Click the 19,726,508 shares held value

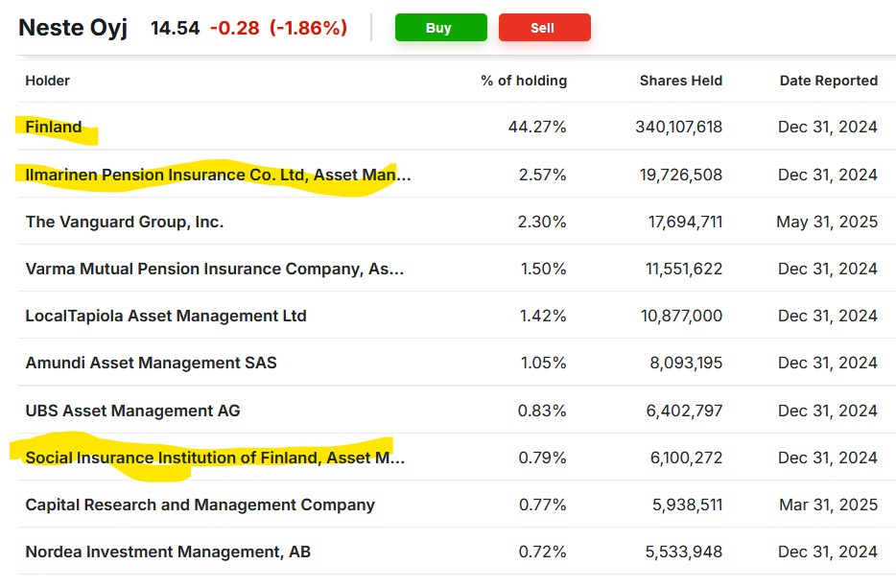(x=681, y=175)
